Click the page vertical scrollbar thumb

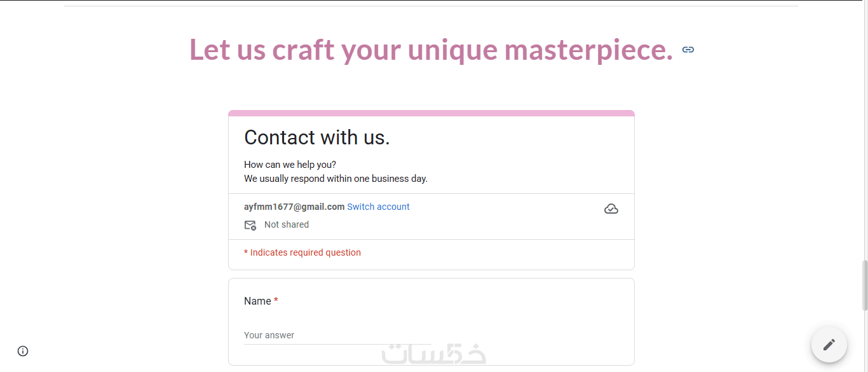tap(864, 286)
